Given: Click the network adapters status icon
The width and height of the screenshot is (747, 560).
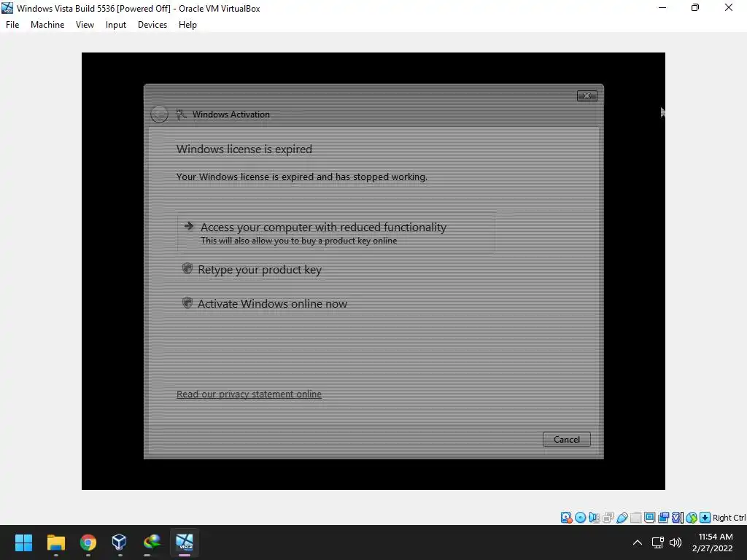Looking at the screenshot, I should pyautogui.click(x=608, y=518).
